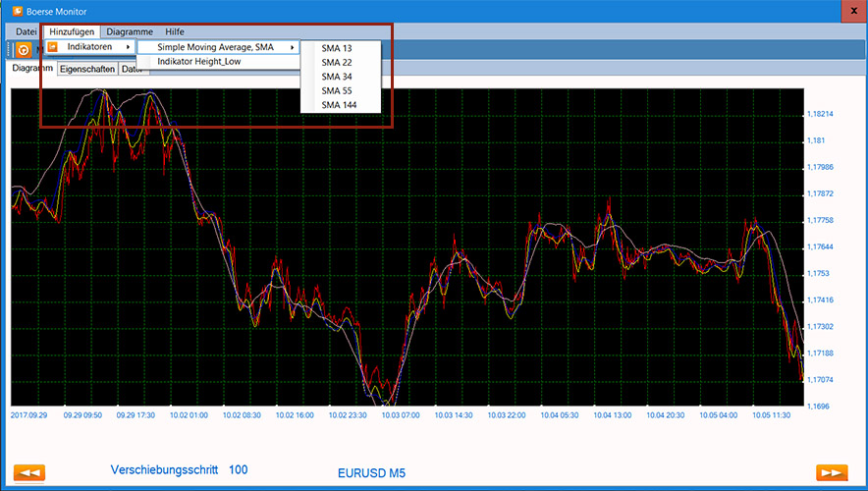The width and height of the screenshot is (868, 491).
Task: Switch to the Eigenschaften tab
Action: (x=87, y=70)
